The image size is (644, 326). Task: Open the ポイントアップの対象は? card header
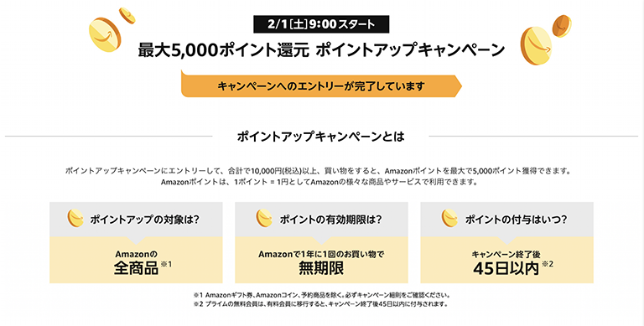click(x=136, y=220)
